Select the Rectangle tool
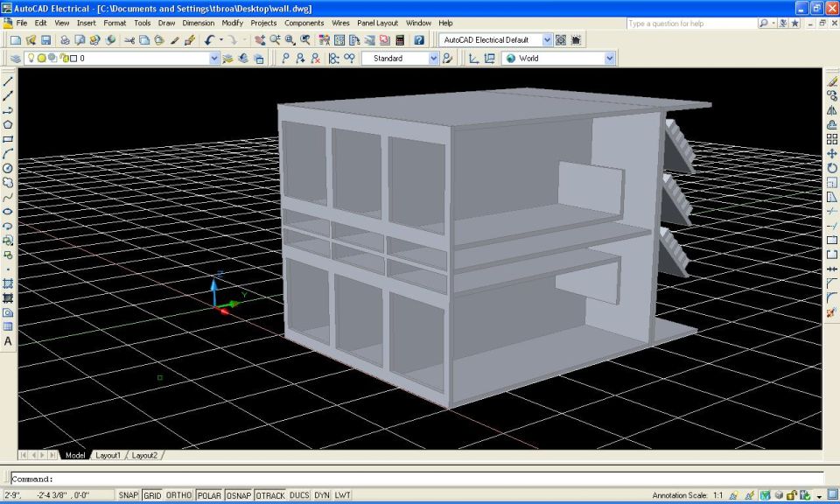 [8, 139]
